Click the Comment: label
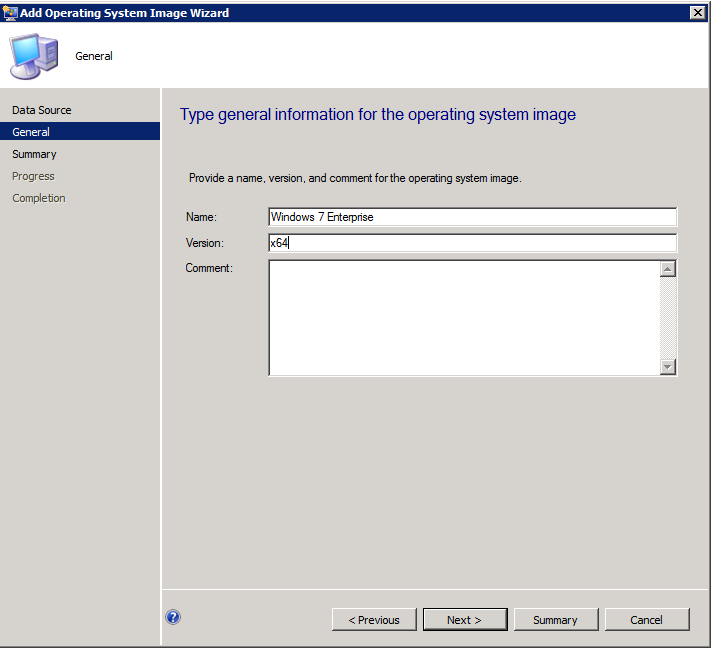The height and width of the screenshot is (648, 713). click(209, 268)
